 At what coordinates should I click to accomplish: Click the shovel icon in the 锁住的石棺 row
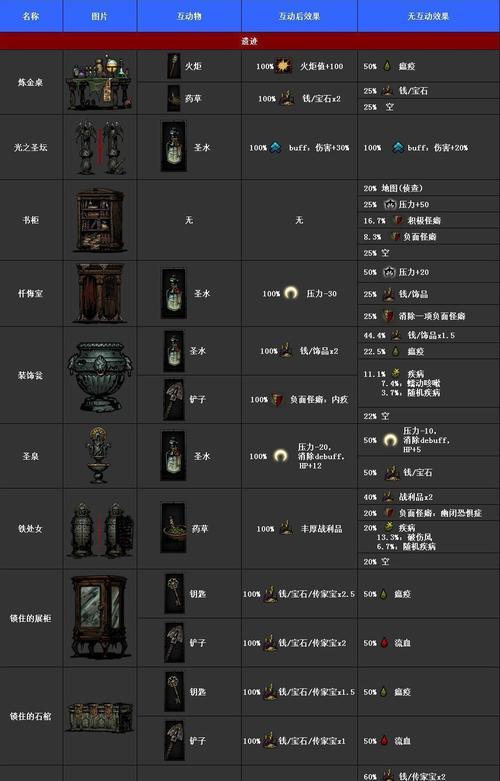174,741
